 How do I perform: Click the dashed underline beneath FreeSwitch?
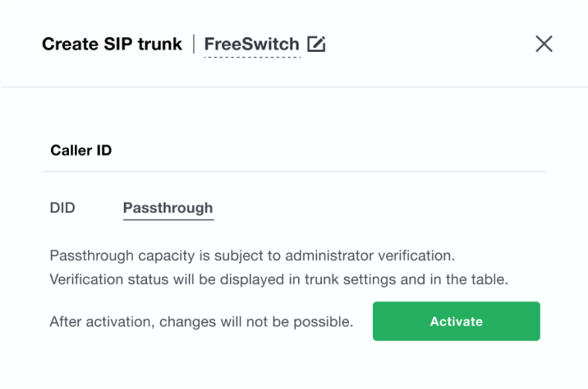[x=251, y=58]
